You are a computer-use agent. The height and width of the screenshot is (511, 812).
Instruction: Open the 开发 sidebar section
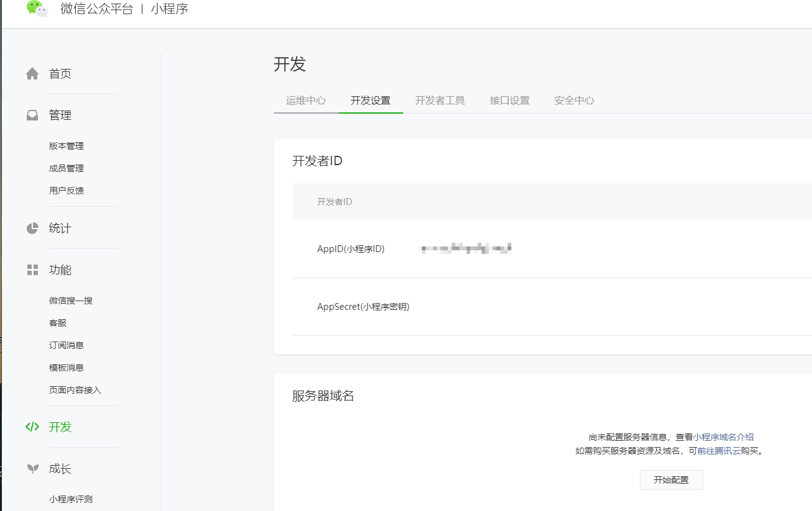click(x=60, y=427)
